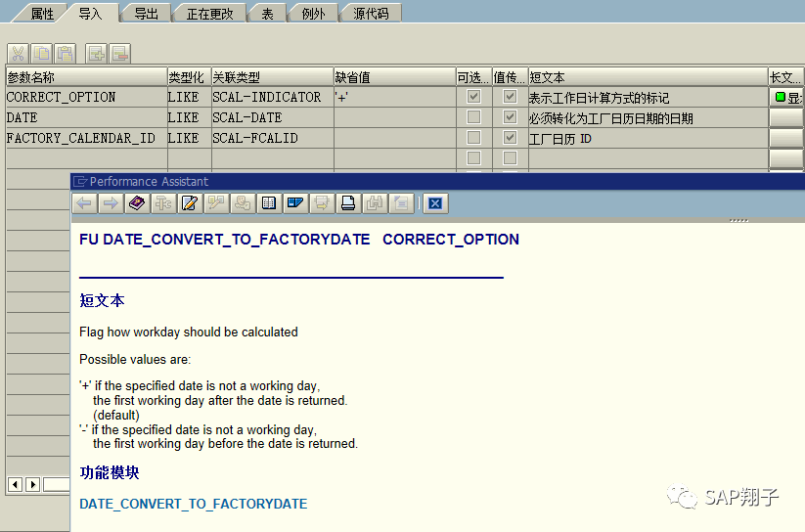This screenshot has width=805, height=532.
Task: Select the CORRECT_OPTION parameter cell
Action: [86, 97]
